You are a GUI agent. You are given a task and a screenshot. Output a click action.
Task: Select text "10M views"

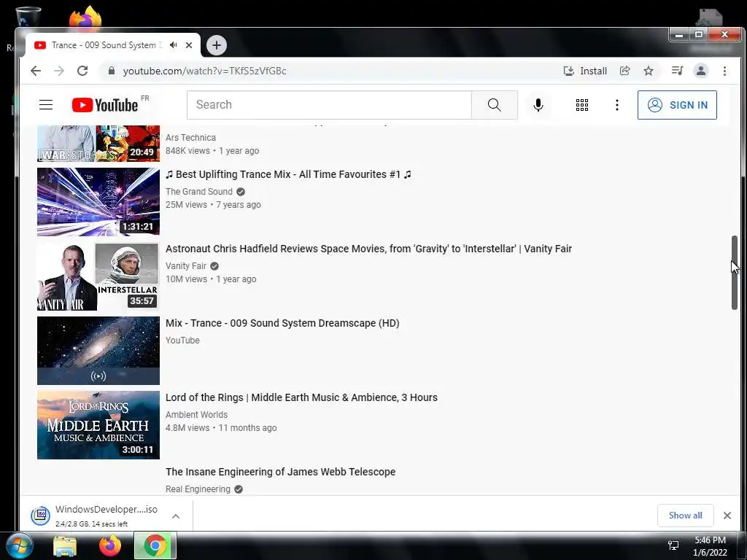[x=186, y=279]
